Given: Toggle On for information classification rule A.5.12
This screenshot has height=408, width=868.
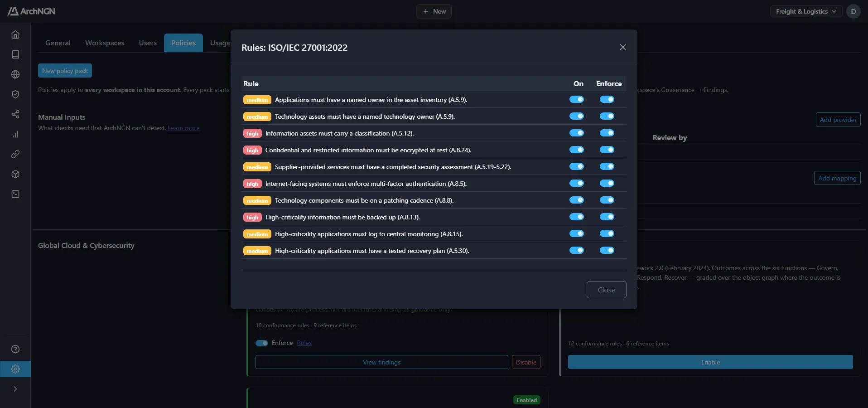Looking at the screenshot, I should point(577,133).
